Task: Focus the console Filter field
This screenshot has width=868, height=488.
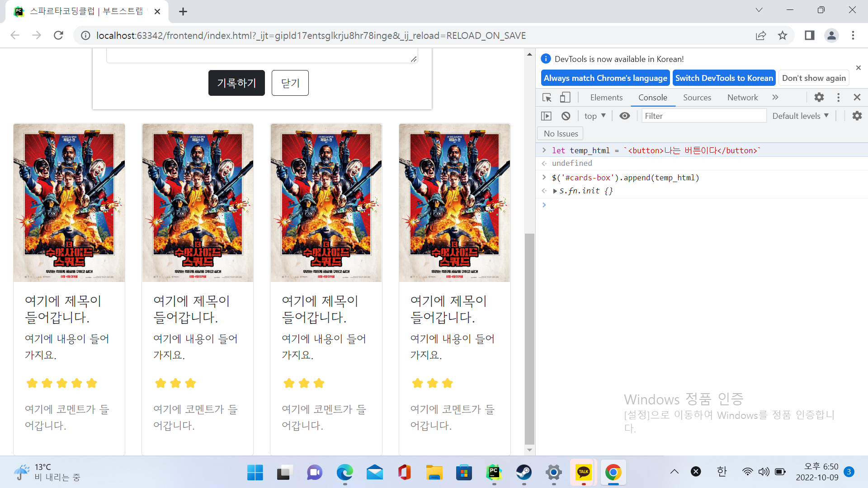Action: [x=703, y=116]
